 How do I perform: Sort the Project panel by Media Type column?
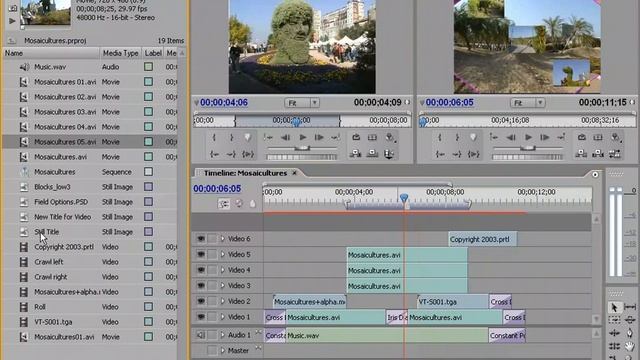120,53
